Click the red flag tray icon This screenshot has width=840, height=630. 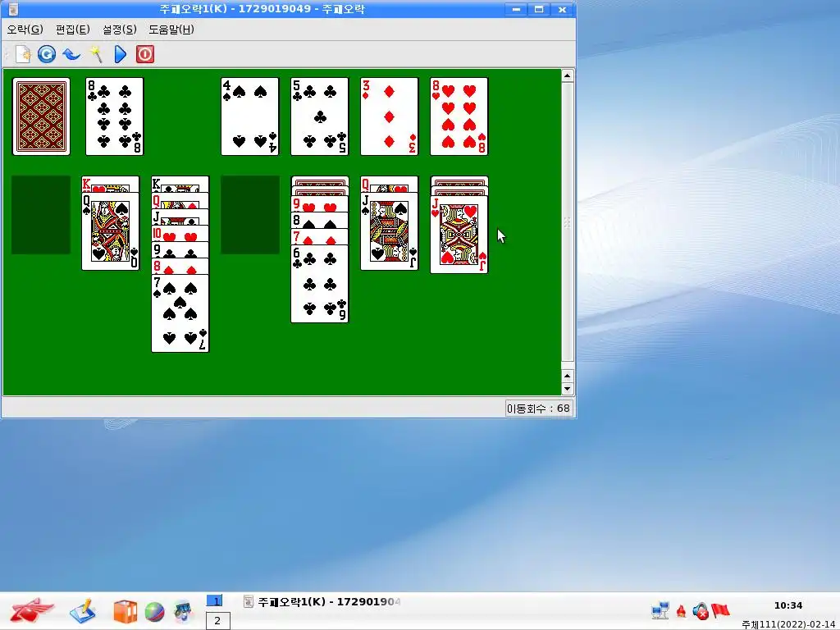click(720, 610)
